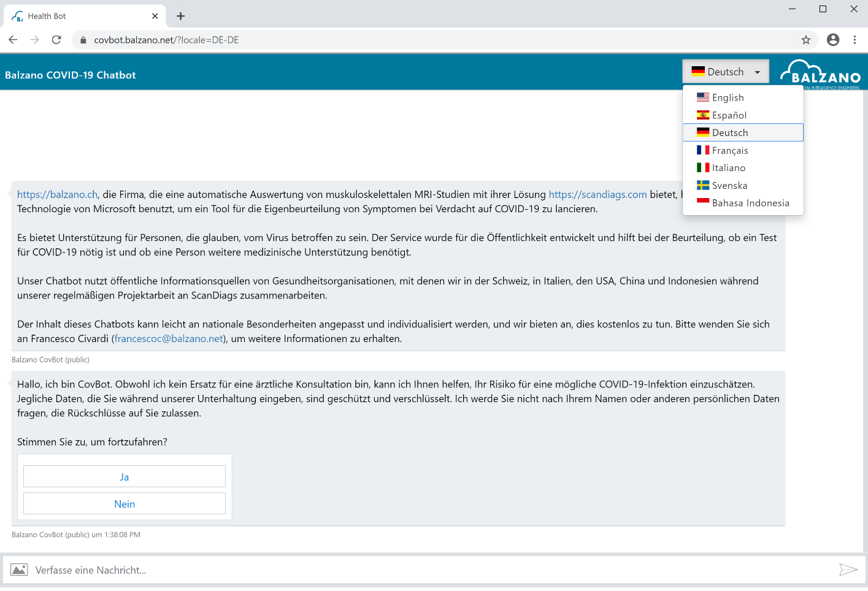
Task: Open Chrome's three-dot menu
Action: (x=855, y=40)
